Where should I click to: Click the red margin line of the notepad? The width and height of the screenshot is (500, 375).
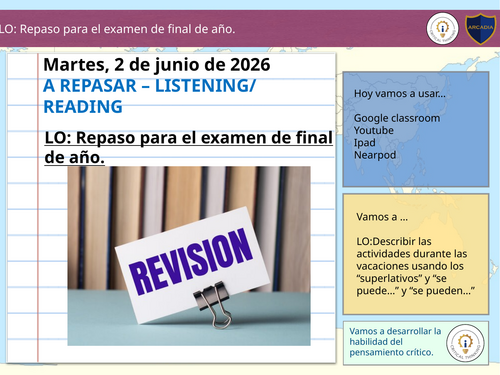(x=38, y=207)
